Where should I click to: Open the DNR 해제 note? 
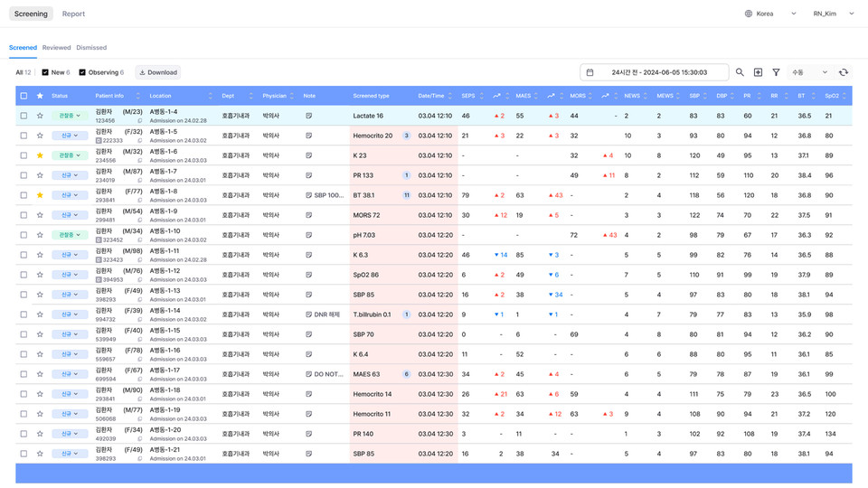tap(323, 314)
